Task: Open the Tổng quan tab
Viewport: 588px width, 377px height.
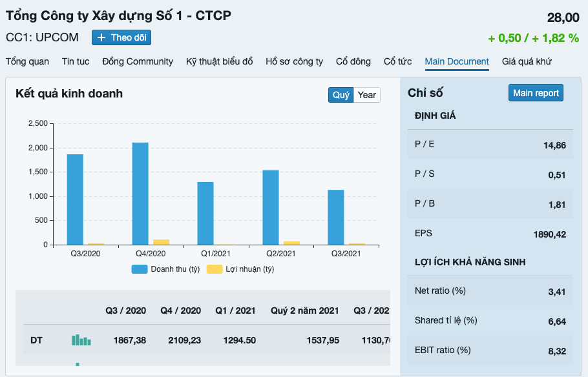Action: [x=27, y=61]
